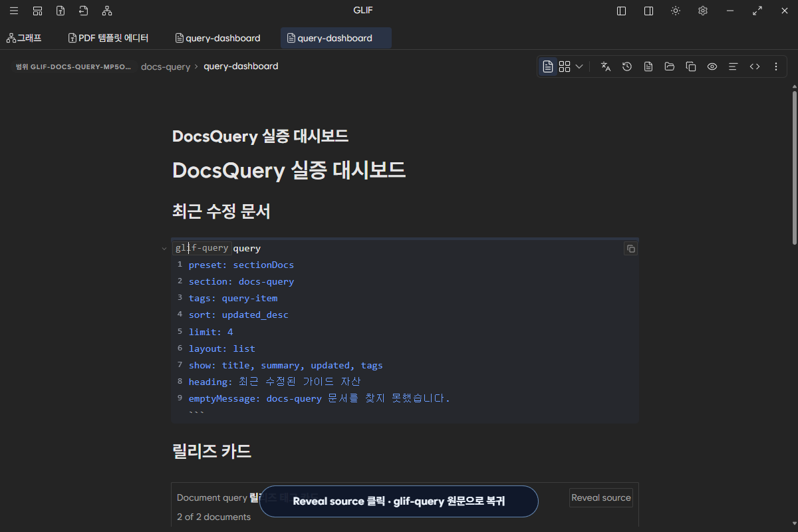This screenshot has width=798, height=532.
Task: Toggle the preview eye icon
Action: pos(712,66)
